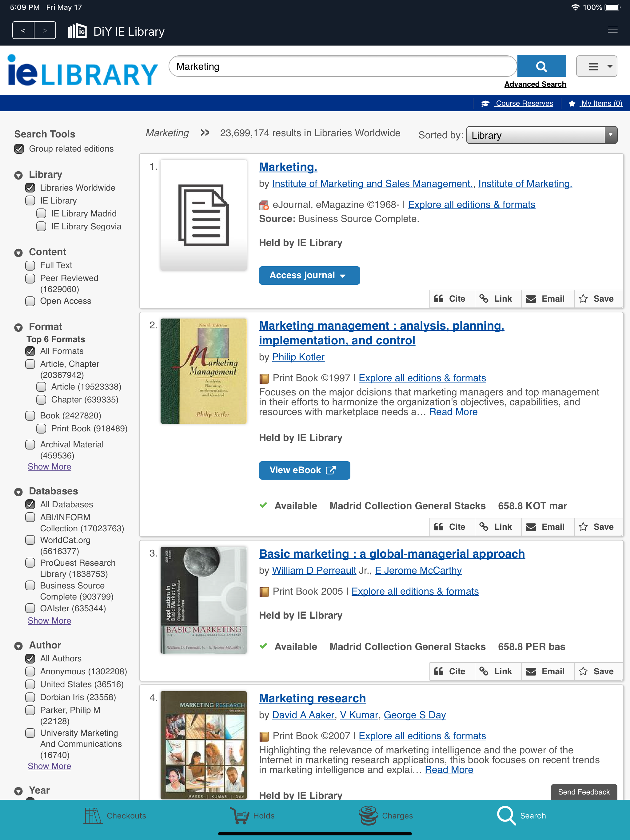Tap the DiY IE Library logo icon
This screenshot has width=630, height=840.
tap(78, 31)
